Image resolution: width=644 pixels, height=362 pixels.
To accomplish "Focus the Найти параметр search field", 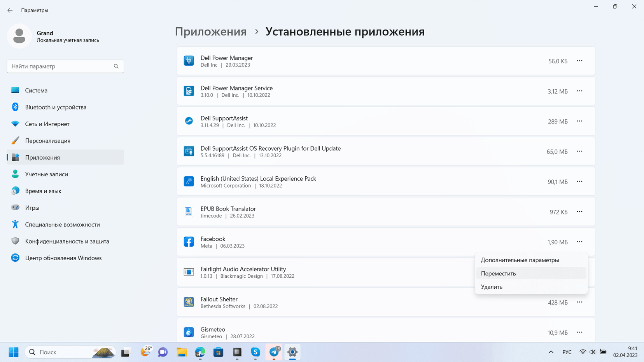I will (65, 66).
